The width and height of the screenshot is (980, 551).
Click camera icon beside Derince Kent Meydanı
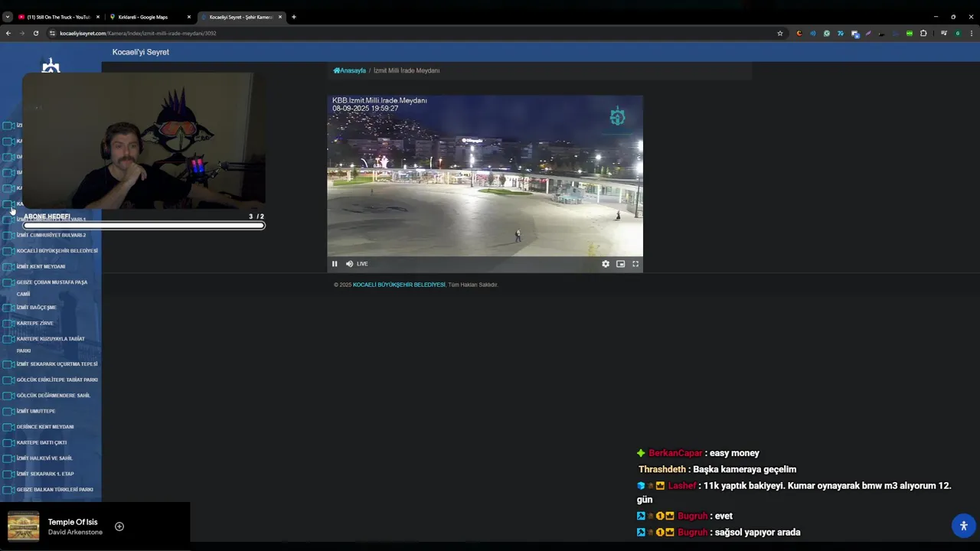click(x=8, y=427)
